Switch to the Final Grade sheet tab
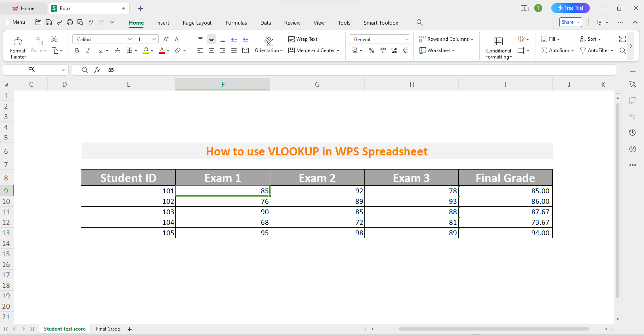This screenshot has height=335, width=644. (x=108, y=329)
